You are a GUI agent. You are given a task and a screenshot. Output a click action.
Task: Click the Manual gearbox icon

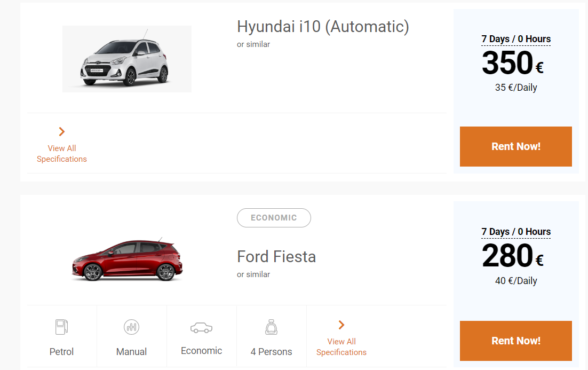132,327
